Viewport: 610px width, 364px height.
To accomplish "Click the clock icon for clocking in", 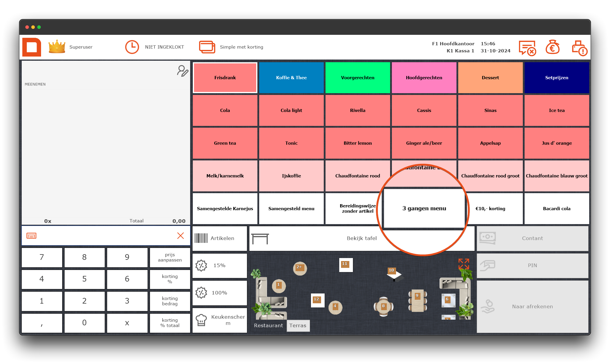I will coord(132,47).
